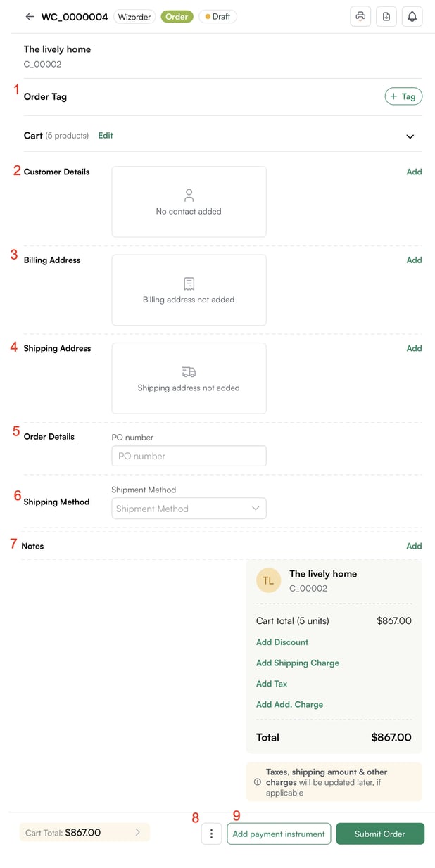The image size is (435, 868).
Task: Collapse the Cart section chevron
Action: pos(410,136)
